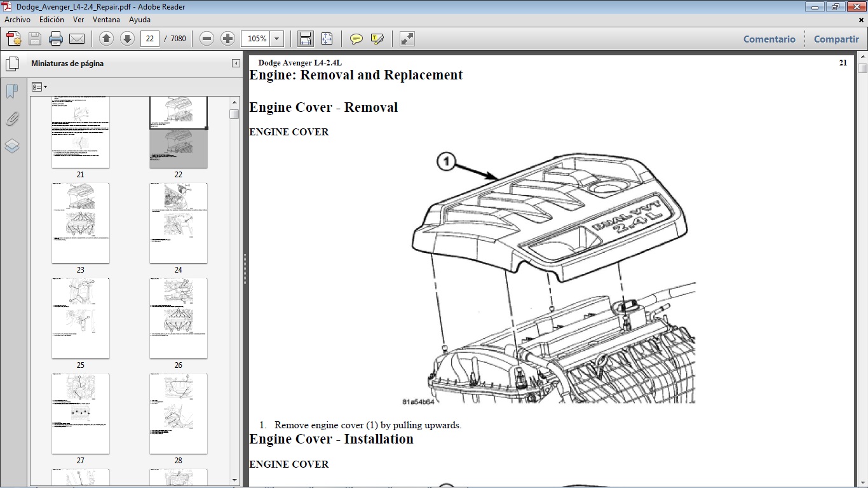The height and width of the screenshot is (488, 868).
Task: Select the page 26 thumbnail
Action: point(179,318)
